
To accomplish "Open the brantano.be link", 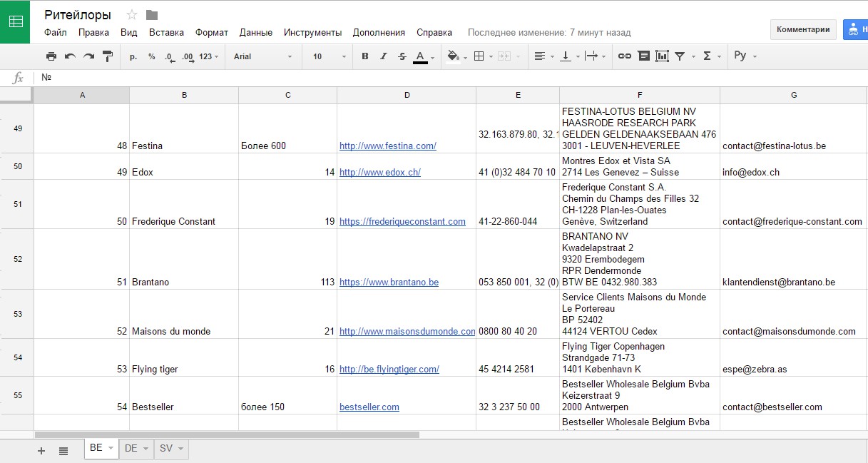I will click(389, 282).
